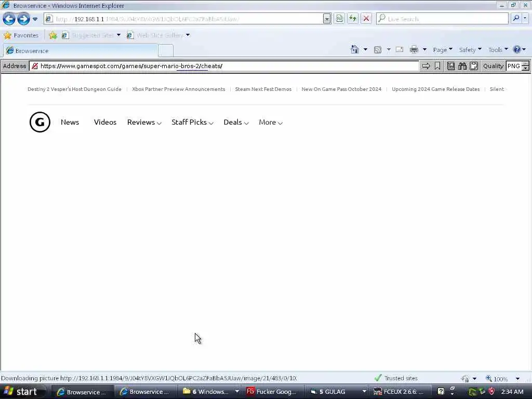Click the Browservice bookmark ribbon icon
The width and height of the screenshot is (532, 399).
[x=437, y=66]
